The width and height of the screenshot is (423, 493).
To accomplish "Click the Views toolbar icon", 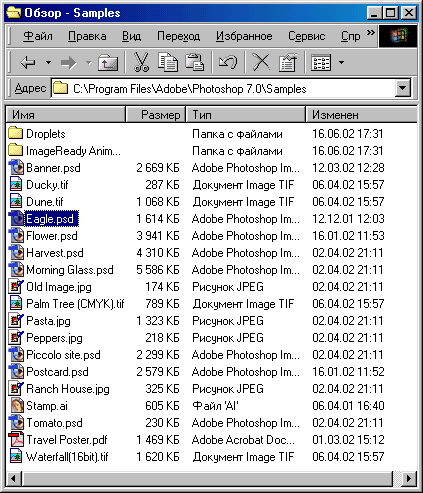I will click(x=321, y=62).
